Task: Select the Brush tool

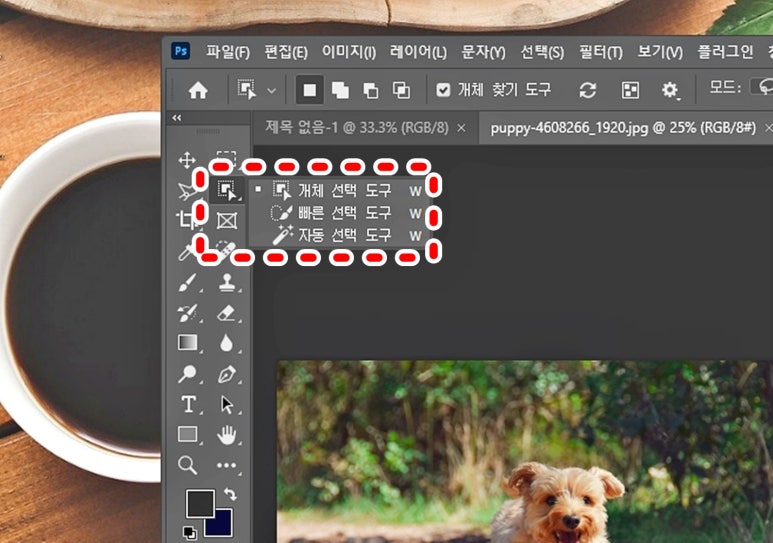Action: pyautogui.click(x=188, y=283)
